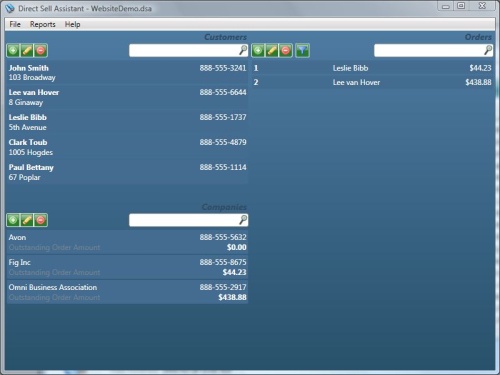Add a new company with green plus
The width and height of the screenshot is (500, 375).
click(x=13, y=220)
